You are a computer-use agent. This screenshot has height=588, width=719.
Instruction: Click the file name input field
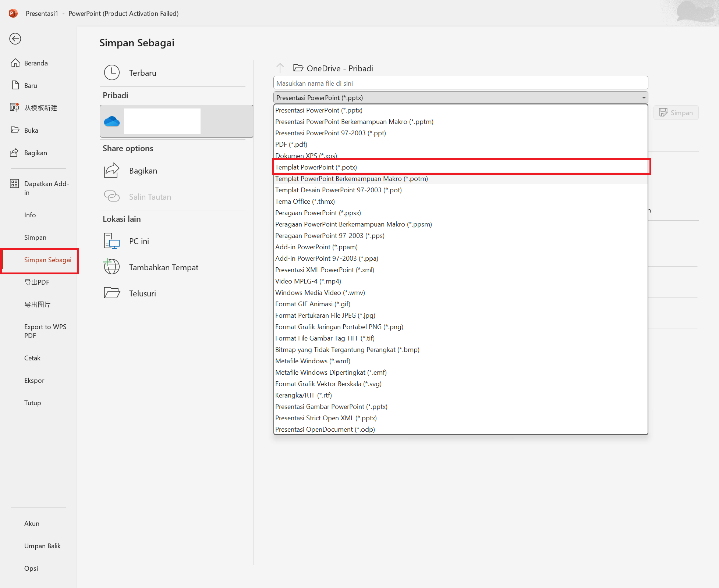pos(460,83)
